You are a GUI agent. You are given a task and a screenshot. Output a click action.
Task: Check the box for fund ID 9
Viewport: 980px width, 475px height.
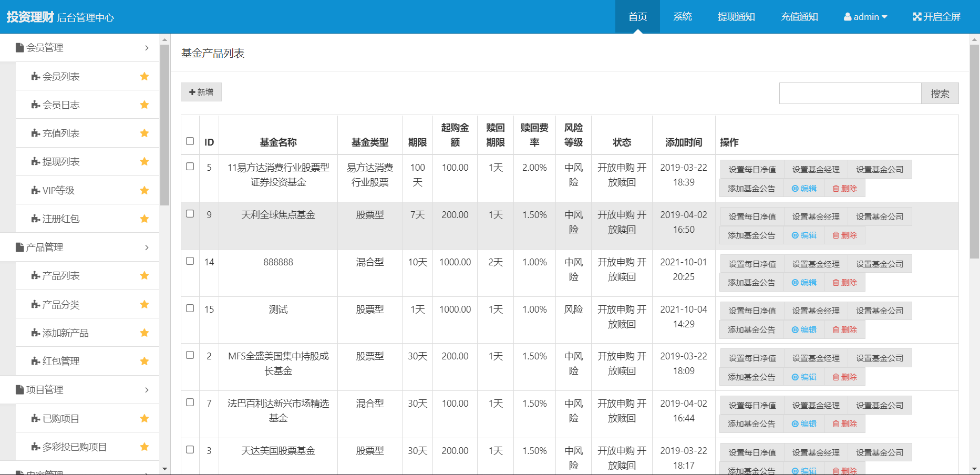[190, 214]
